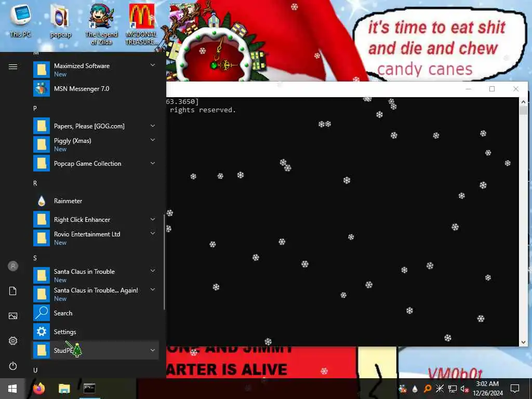The height and width of the screenshot is (399, 532).
Task: Click the Windows Start button
Action: tap(12, 389)
